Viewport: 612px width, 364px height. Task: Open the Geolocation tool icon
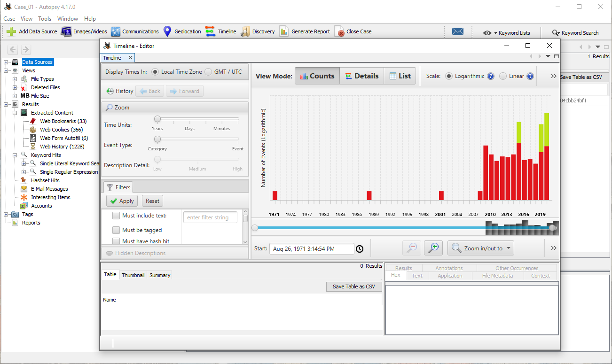[x=167, y=31]
